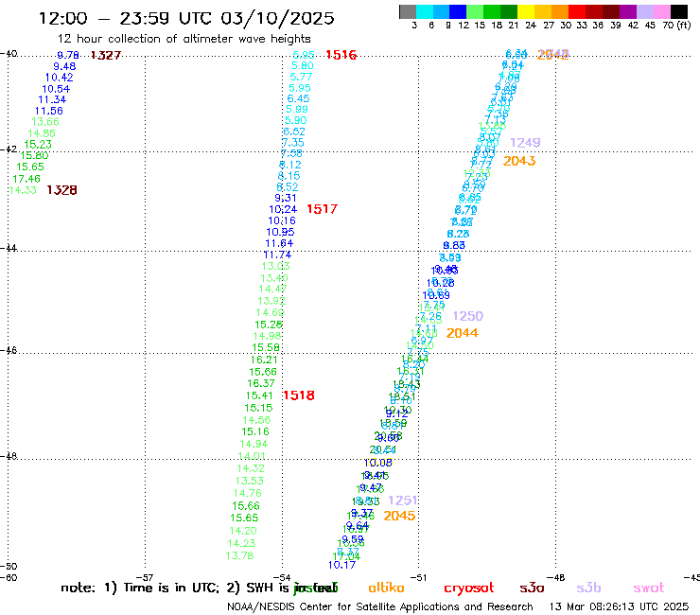The height and width of the screenshot is (615, 700).
Task: Click wave height value 15.23
Action: tap(38, 145)
